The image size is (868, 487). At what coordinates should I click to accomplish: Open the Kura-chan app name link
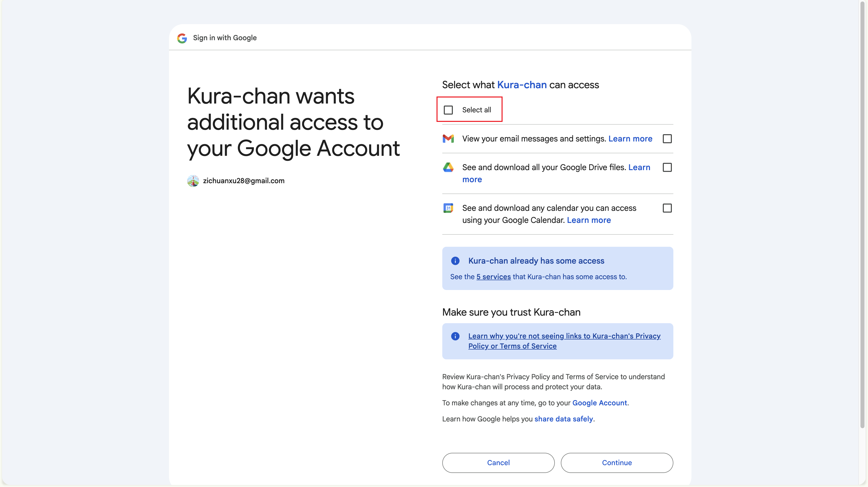[522, 85]
